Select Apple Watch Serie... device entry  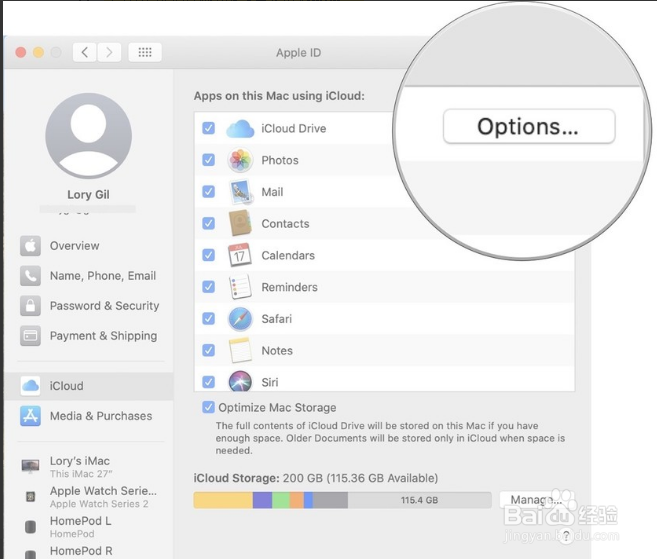89,497
